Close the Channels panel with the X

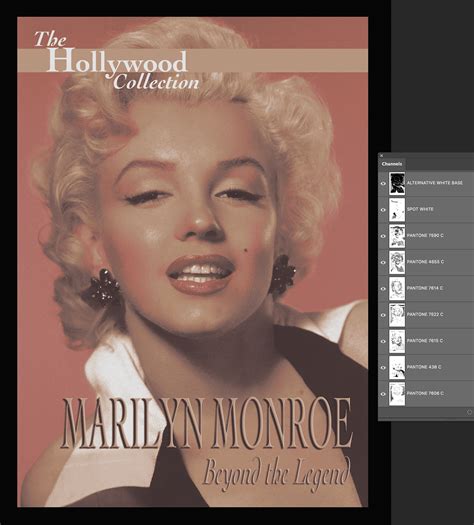tap(381, 156)
